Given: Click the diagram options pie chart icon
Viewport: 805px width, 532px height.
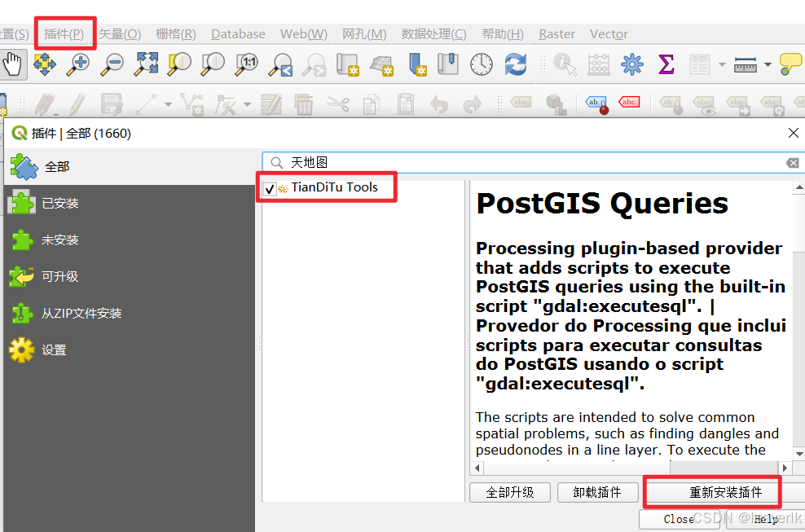Looking at the screenshot, I should [556, 104].
